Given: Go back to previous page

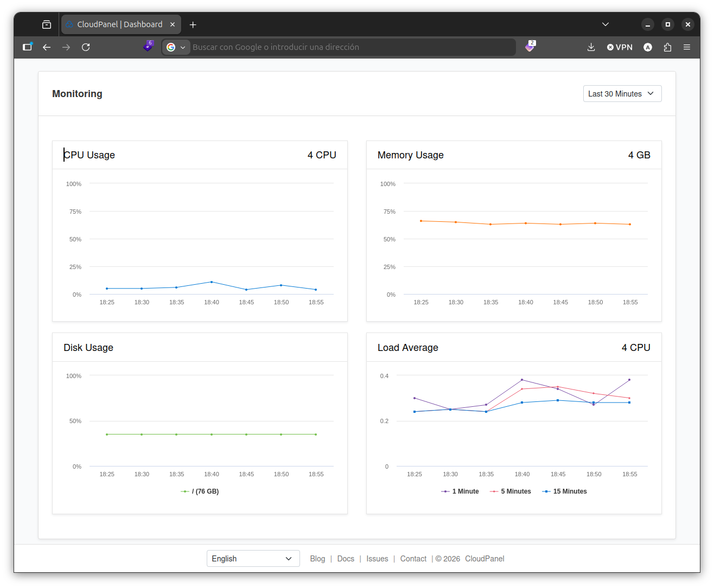Looking at the screenshot, I should point(47,47).
